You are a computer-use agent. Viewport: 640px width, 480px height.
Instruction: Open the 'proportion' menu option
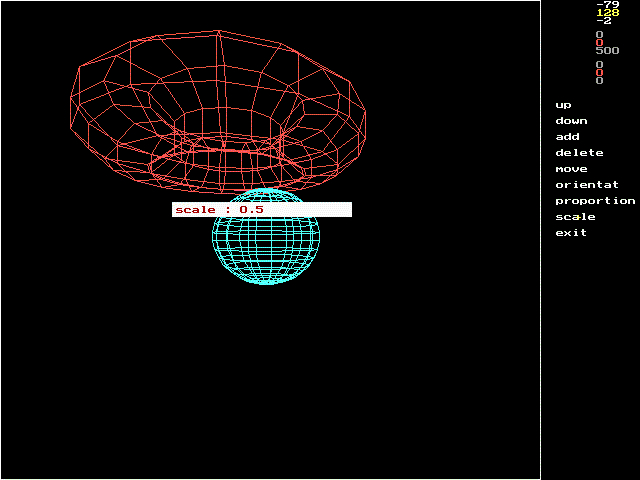595,201
